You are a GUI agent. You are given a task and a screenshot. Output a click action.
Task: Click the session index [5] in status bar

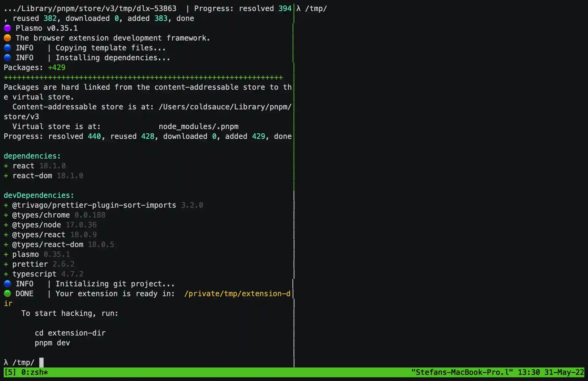click(x=11, y=372)
